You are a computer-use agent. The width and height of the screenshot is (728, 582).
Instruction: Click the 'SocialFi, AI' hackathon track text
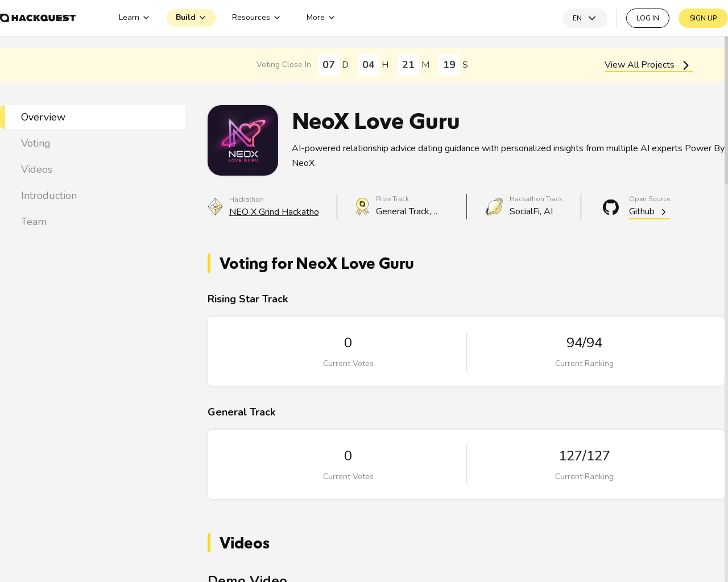pos(531,211)
